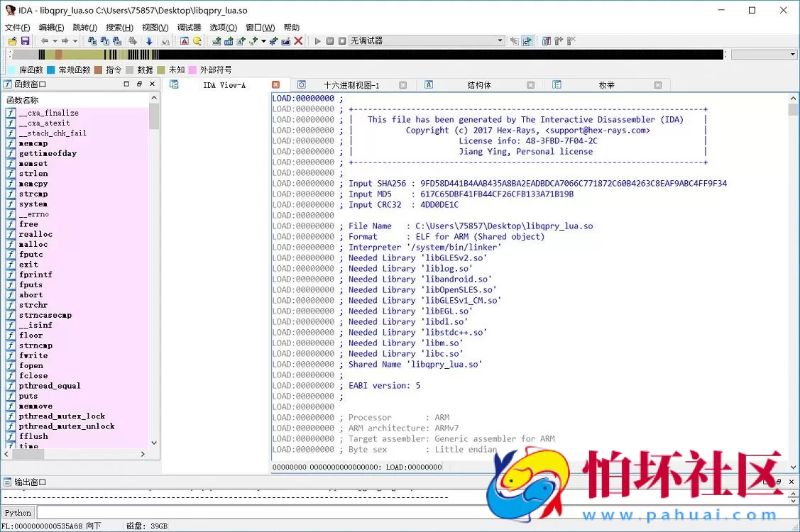Click the navigate back arrow icon
This screenshot has height=532, width=800.
45,41
